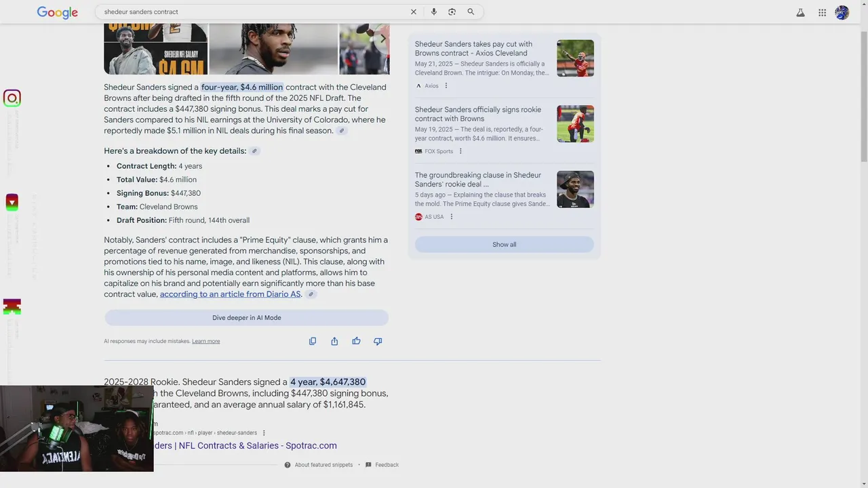The image size is (868, 488).
Task: Click the Feedback link under the snippet
Action: [387, 465]
